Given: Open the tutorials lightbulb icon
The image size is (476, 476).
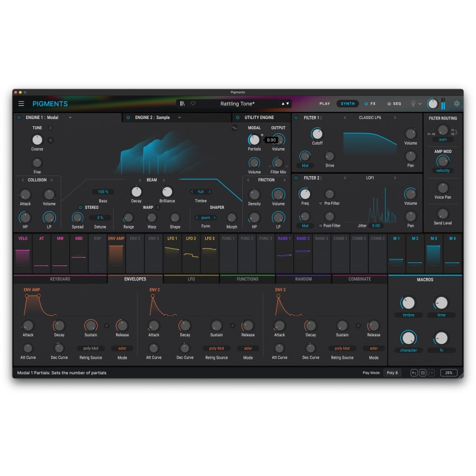Looking at the screenshot, I should [414, 104].
